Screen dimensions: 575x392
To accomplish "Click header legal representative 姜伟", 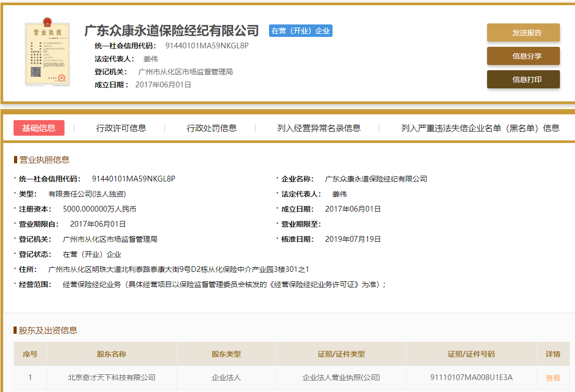I will [x=150, y=59].
